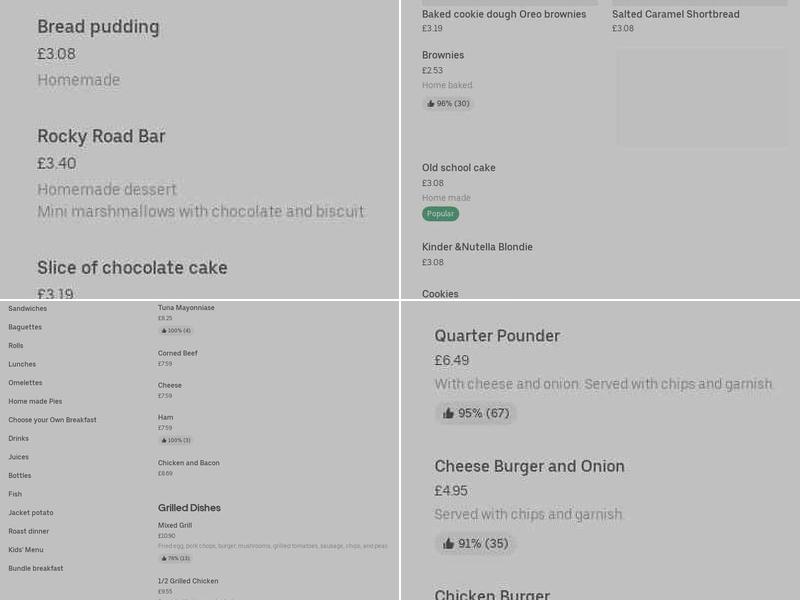Select the Bread pudding item
Image resolution: width=800 pixels, height=600 pixels.
pos(97,27)
